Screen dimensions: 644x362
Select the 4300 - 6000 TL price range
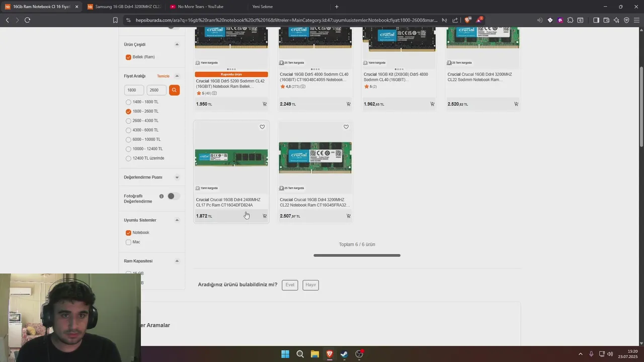(128, 130)
